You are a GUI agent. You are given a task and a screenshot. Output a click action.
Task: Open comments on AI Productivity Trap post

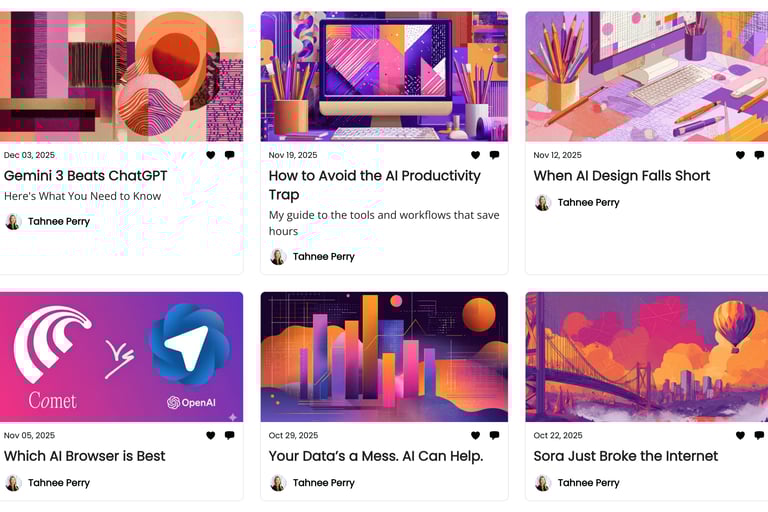(x=494, y=155)
